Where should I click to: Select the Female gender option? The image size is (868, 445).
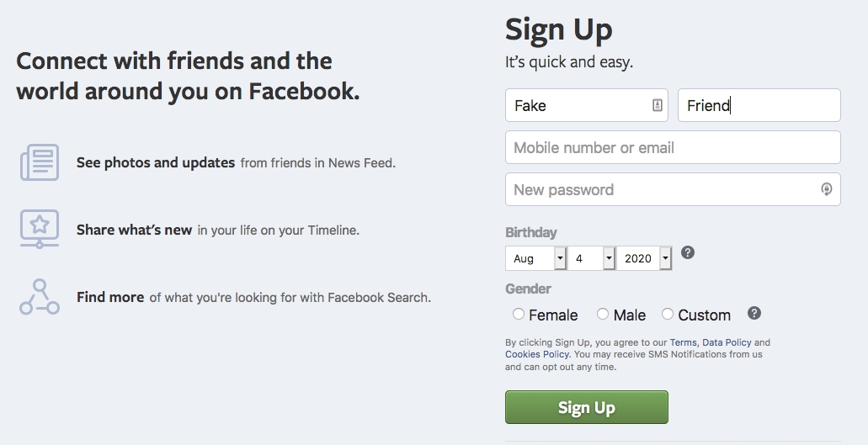[519, 315]
